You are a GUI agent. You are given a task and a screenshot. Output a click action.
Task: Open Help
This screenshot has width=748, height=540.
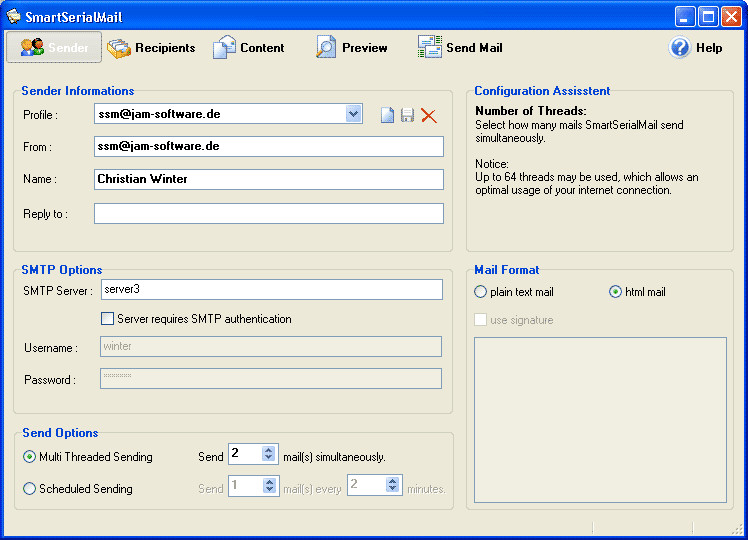(x=696, y=48)
